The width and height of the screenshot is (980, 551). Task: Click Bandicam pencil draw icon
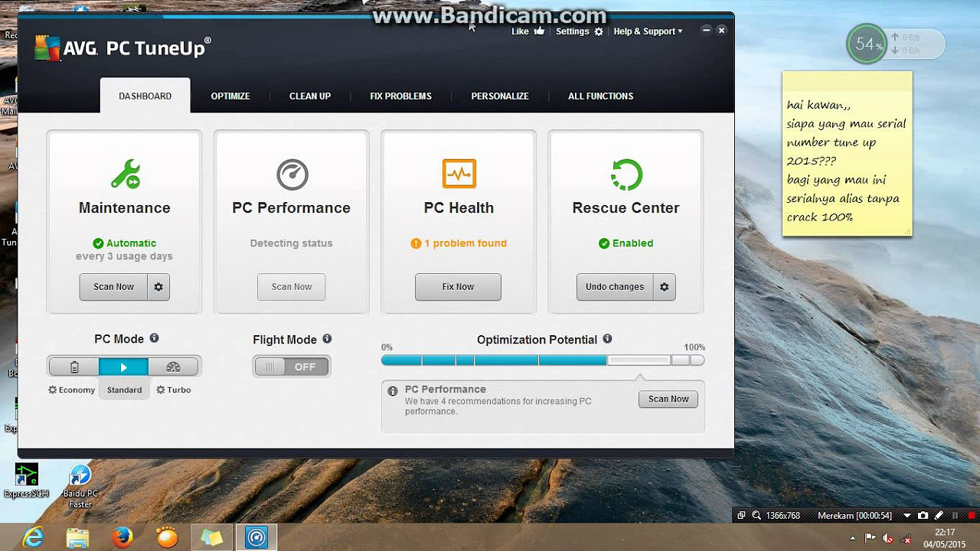[939, 516]
